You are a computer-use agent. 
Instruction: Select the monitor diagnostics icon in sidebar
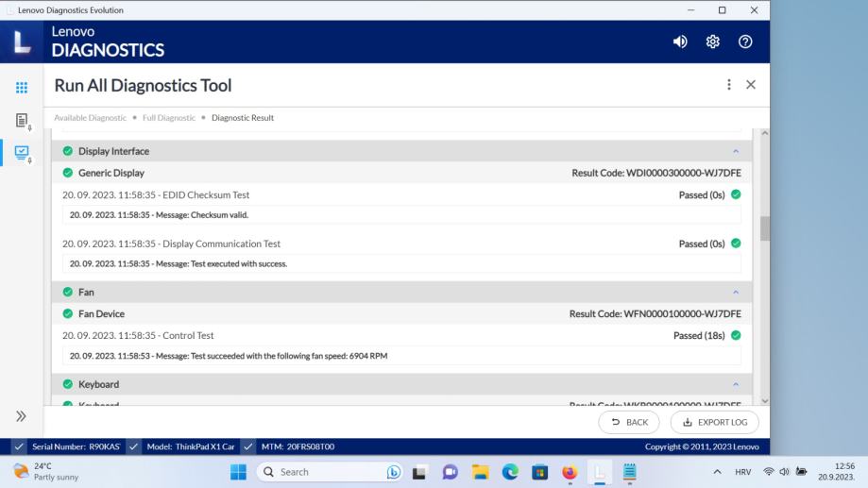[x=21, y=152]
